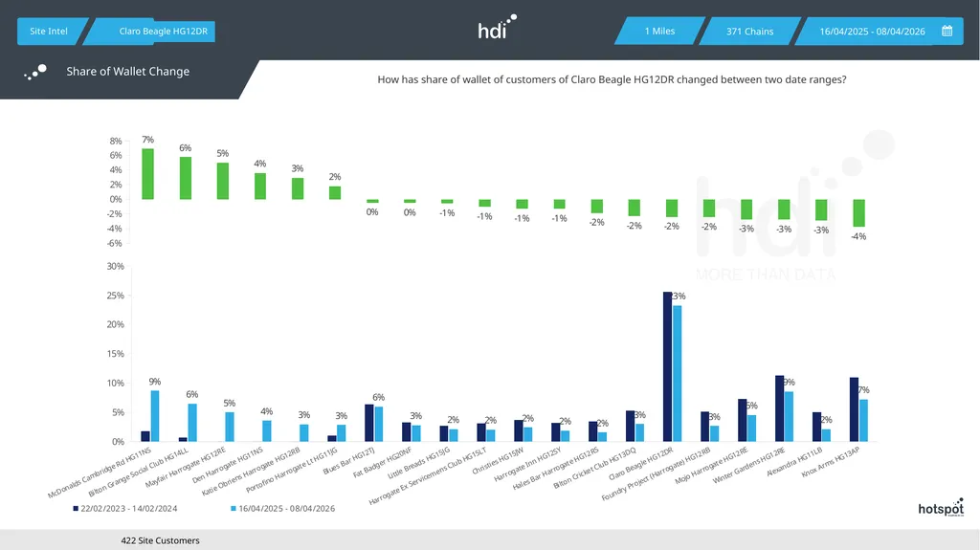Click the Winter Gardens HG12RE axis label
Image resolution: width=980 pixels, height=550 pixels.
pos(748,466)
